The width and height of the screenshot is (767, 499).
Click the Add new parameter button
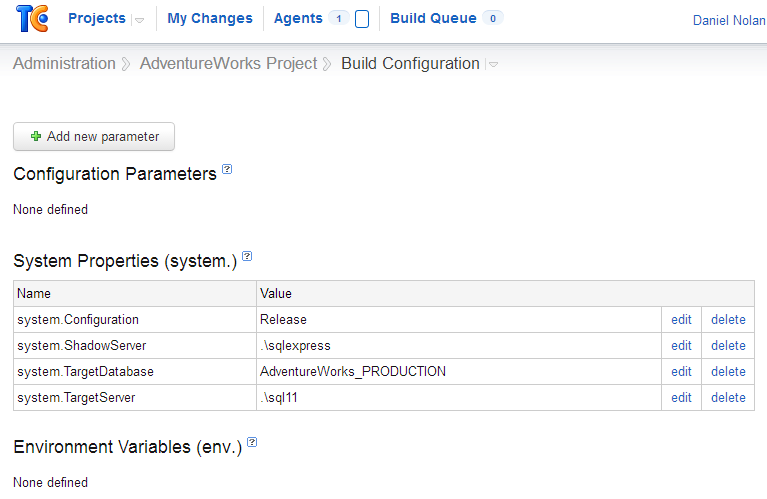point(94,137)
